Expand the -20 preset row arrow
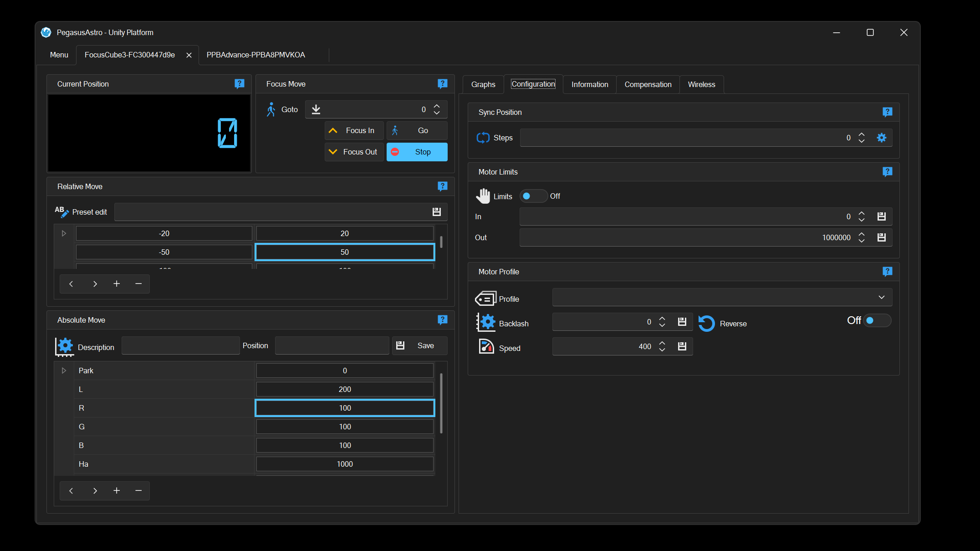This screenshot has height=551, width=980. click(64, 233)
